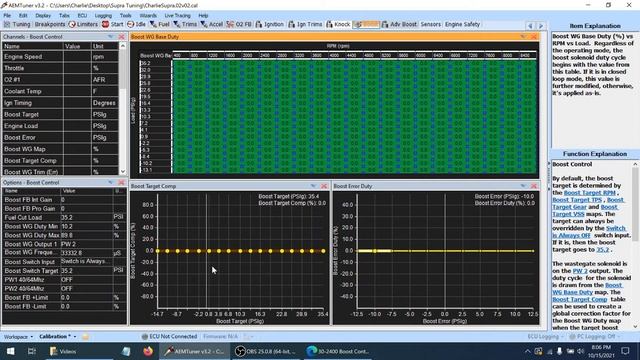Open Boost Error Duty dropdown arrow
Screen dimensions: 640x360
[x=523, y=186]
